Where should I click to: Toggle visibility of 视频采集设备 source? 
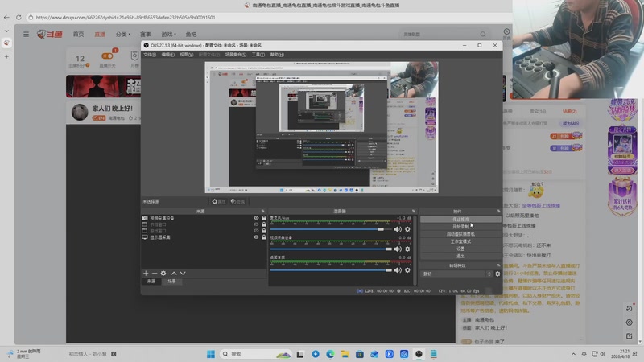(256, 218)
